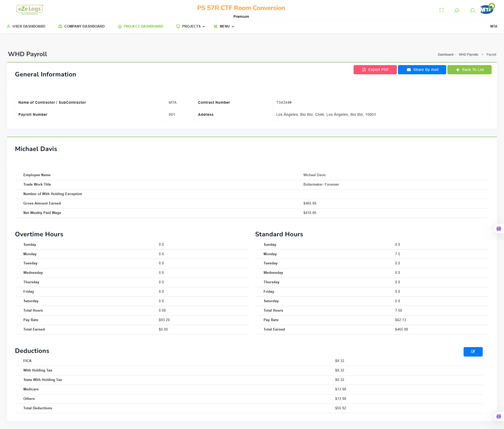The width and height of the screenshot is (504, 429).
Task: Click the MTA label in the navigation bar
Action: (x=493, y=26)
